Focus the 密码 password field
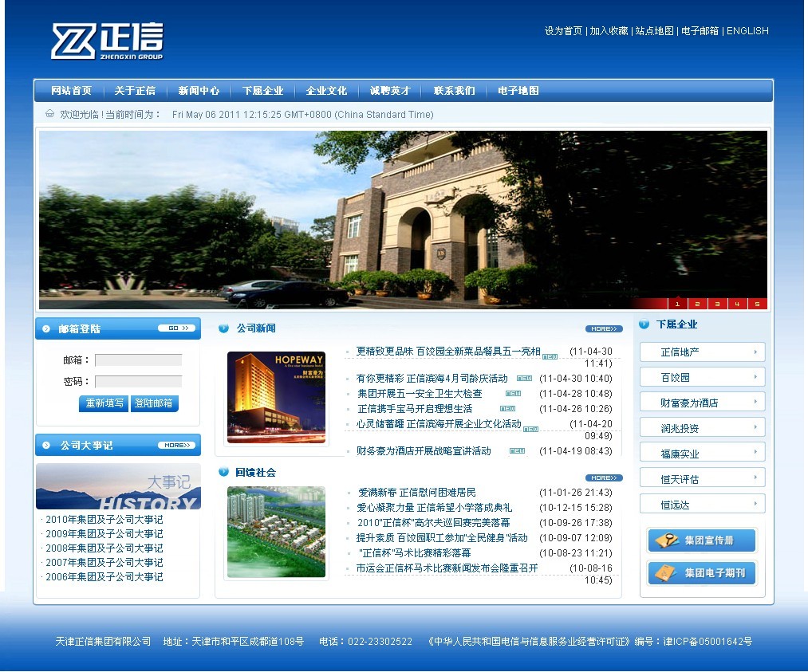Viewport: 808px width, 672px height. coord(139,382)
